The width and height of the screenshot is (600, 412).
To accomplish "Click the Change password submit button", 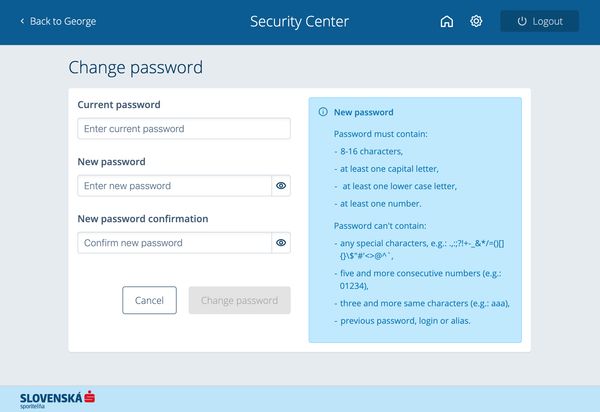I will pyautogui.click(x=240, y=300).
